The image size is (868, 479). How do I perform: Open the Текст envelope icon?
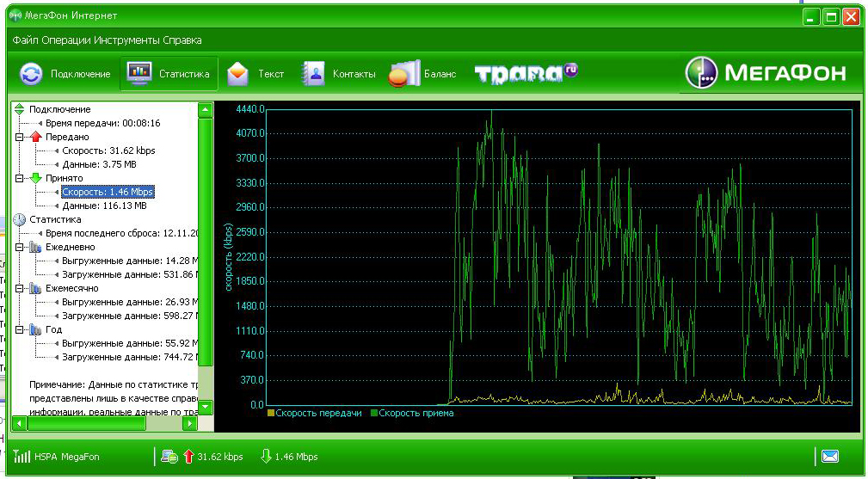[238, 74]
